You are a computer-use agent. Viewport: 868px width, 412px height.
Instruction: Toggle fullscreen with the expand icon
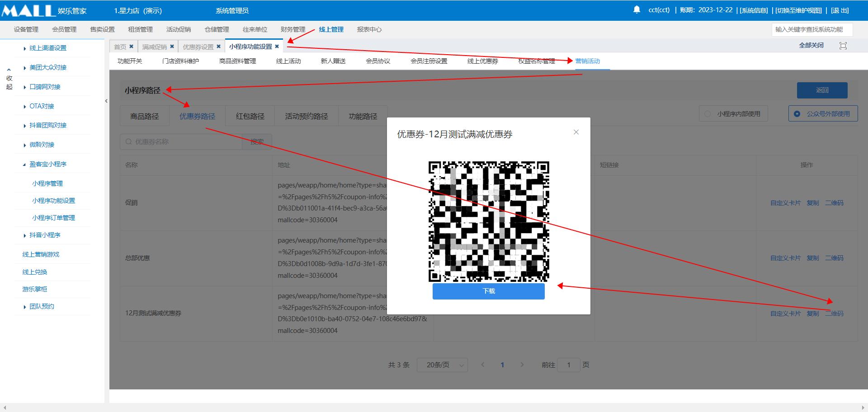click(843, 46)
